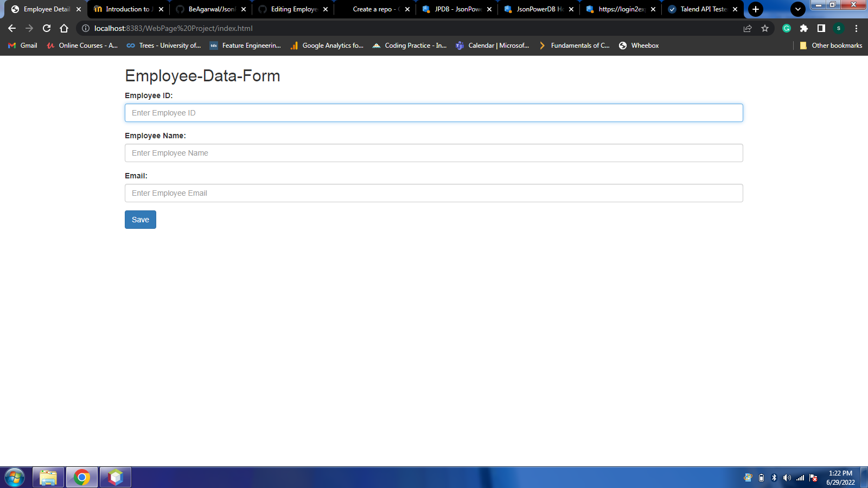Open the Grammarly extension
This screenshot has height=488, width=868.
(786, 28)
